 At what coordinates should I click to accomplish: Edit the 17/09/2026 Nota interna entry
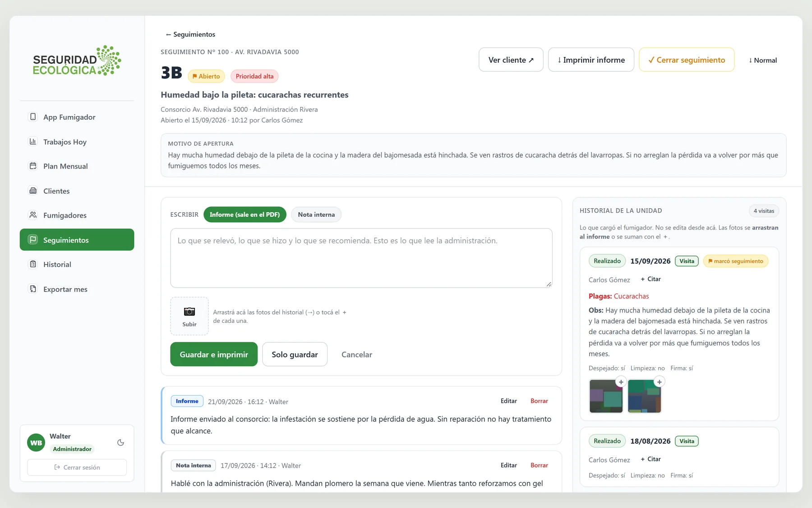[x=509, y=465]
